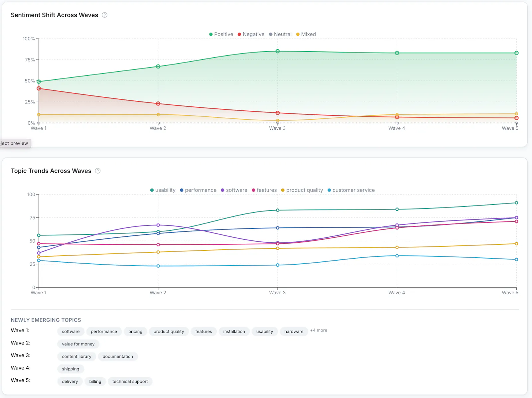This screenshot has width=532, height=398.
Task: Click the product quality point at Wave 5
Action: tap(516, 244)
